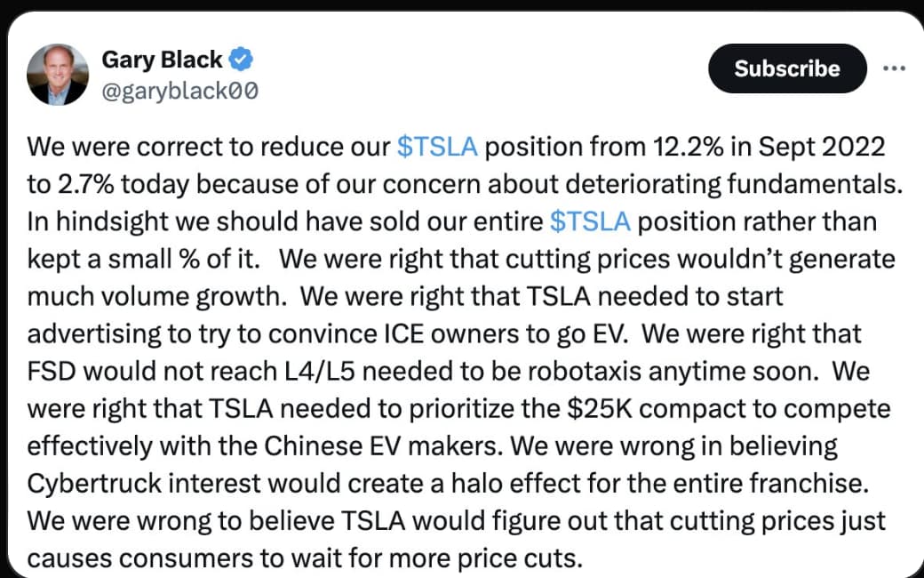Open the $TSLA cashtag before "position from 12.2%"
This screenshot has height=578, width=924.
click(437, 147)
